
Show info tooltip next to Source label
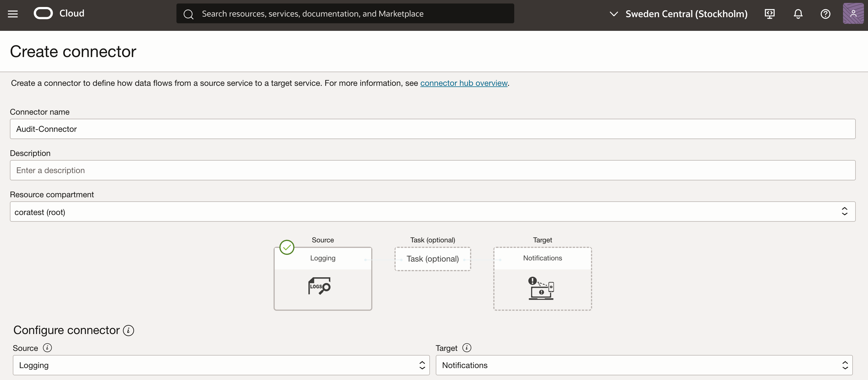pos(47,348)
